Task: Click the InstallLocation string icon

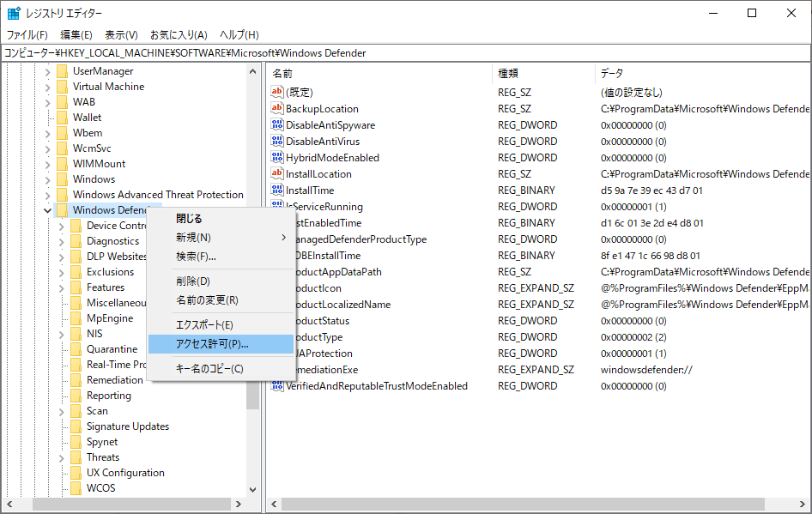Action: 277,173
